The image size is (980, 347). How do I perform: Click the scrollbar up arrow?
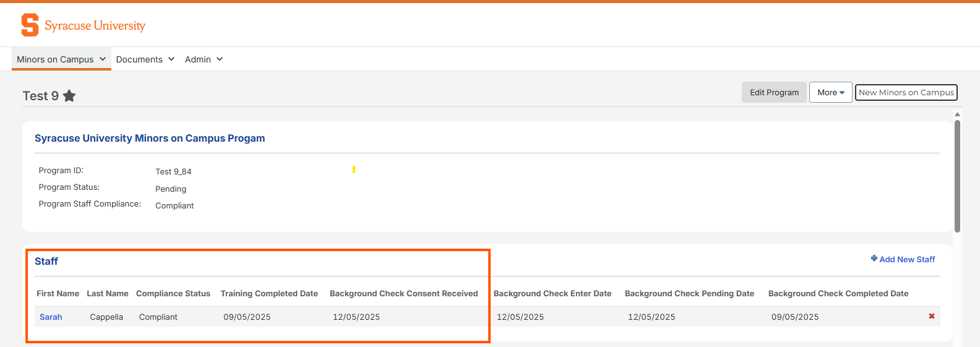click(957, 114)
